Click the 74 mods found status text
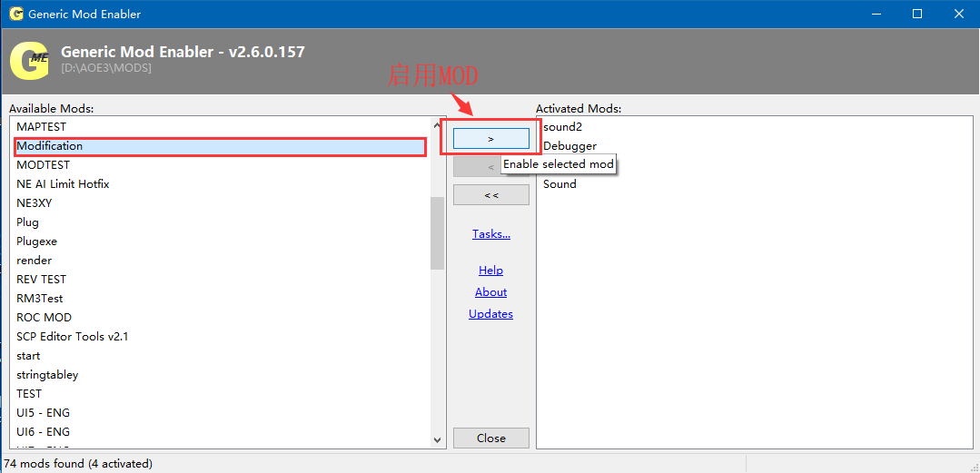 tap(79, 464)
